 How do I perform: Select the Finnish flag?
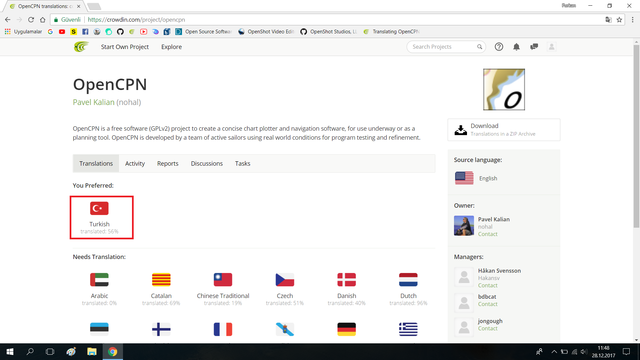coord(161,329)
